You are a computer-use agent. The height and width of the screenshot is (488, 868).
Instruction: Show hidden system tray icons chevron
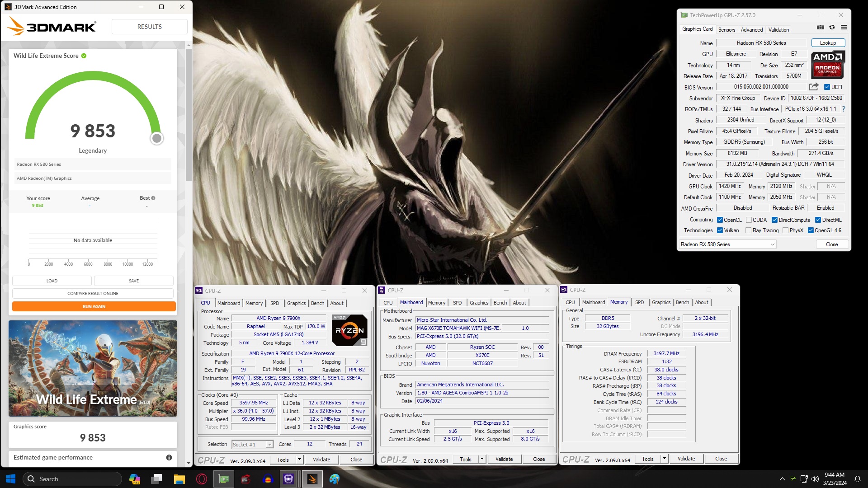coord(782,479)
